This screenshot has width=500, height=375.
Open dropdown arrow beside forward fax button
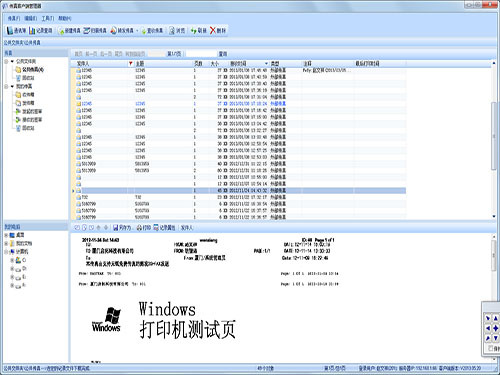point(137,31)
